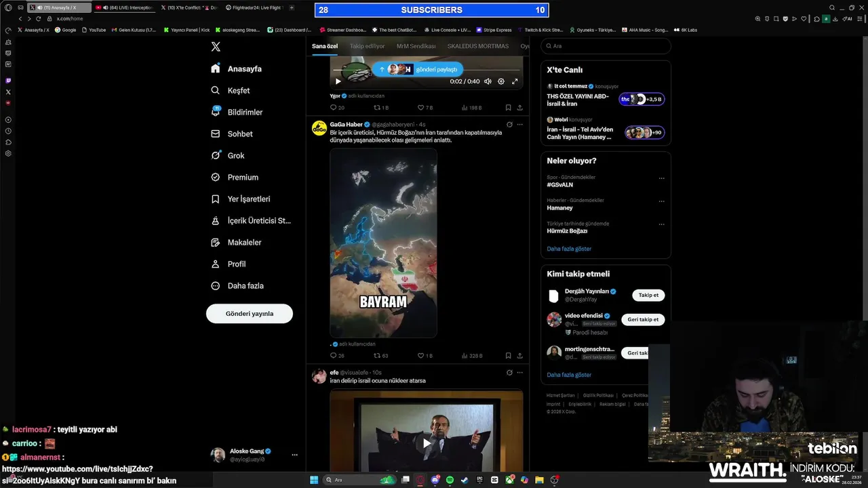Open more options on GaGa Haber post

[x=520, y=125]
